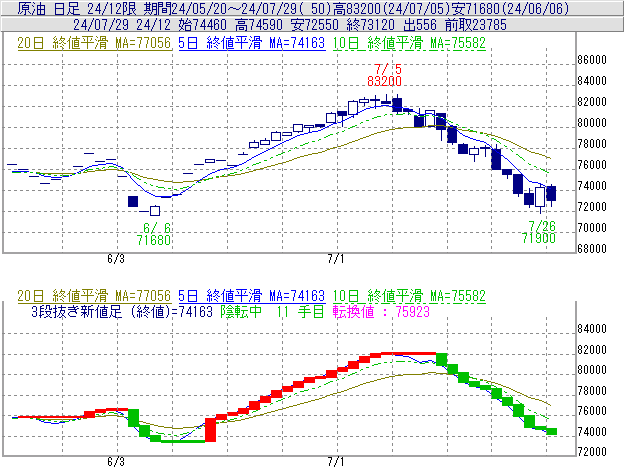Viewport: 624px width, 475px height.
Task: Click the '20日 終値平滑 MA=77056' label above the three-line break chart
Action: point(94,296)
